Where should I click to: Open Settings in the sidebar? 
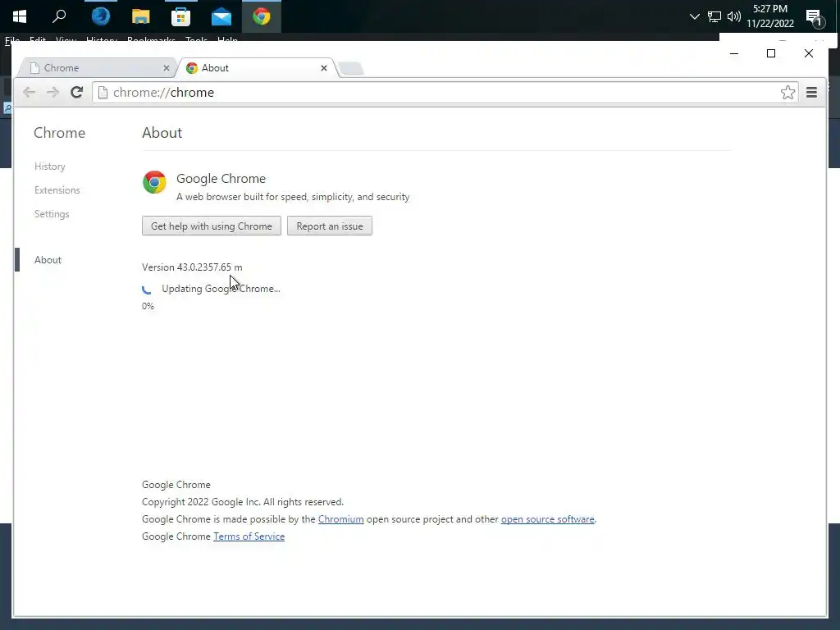point(52,214)
